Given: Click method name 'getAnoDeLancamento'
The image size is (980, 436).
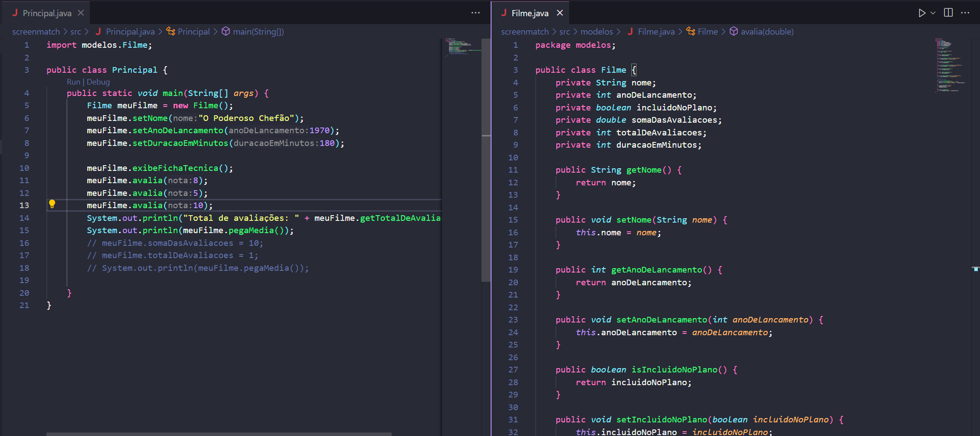Looking at the screenshot, I should pyautogui.click(x=656, y=269).
